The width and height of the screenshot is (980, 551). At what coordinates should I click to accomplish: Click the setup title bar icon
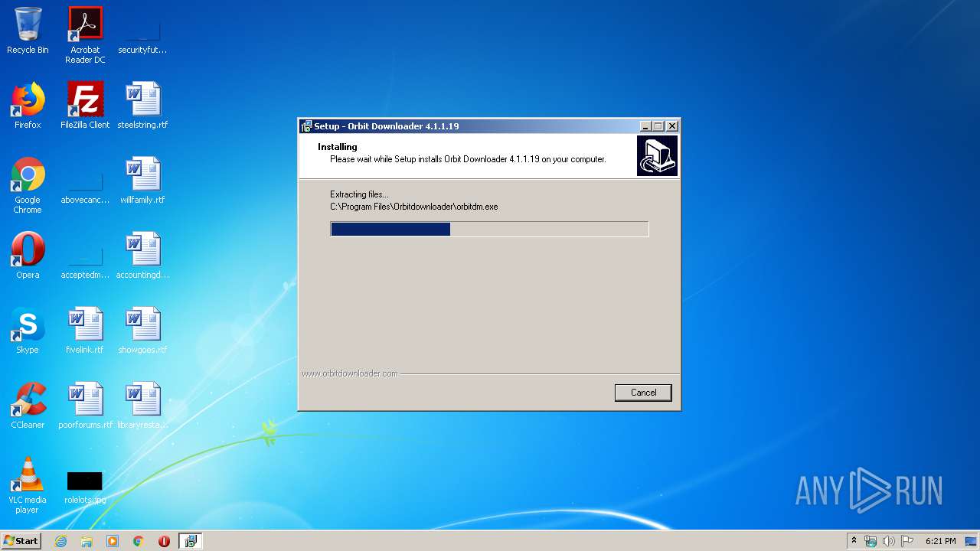pyautogui.click(x=306, y=126)
